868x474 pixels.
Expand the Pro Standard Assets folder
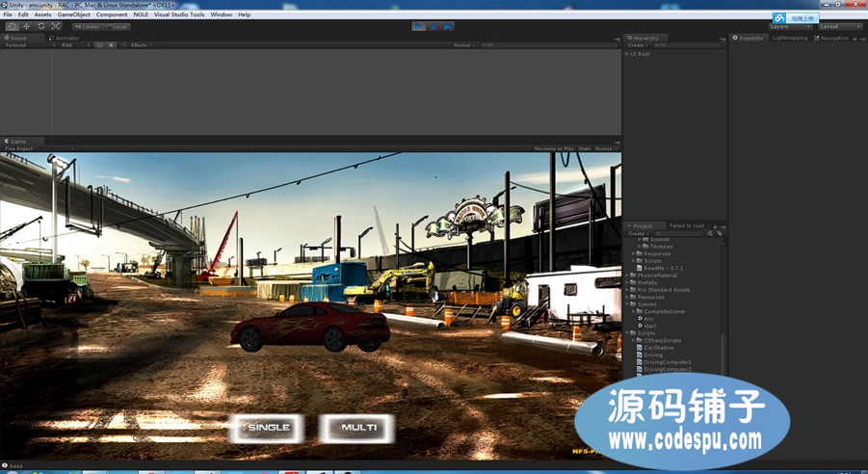tap(627, 290)
